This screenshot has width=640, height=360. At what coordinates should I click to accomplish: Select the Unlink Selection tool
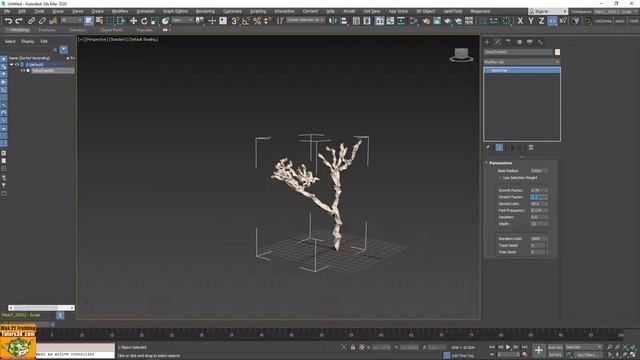(42, 21)
